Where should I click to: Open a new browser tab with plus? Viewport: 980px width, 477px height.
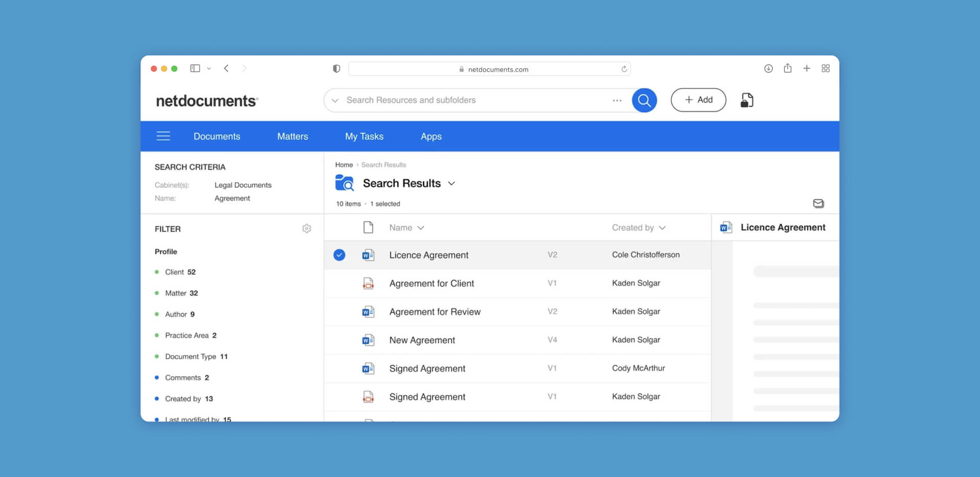(806, 68)
